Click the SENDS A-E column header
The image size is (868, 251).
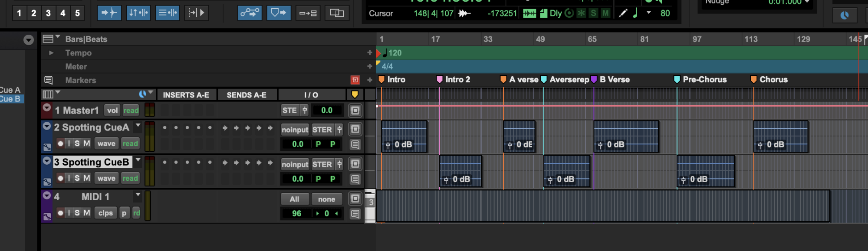pos(247,95)
